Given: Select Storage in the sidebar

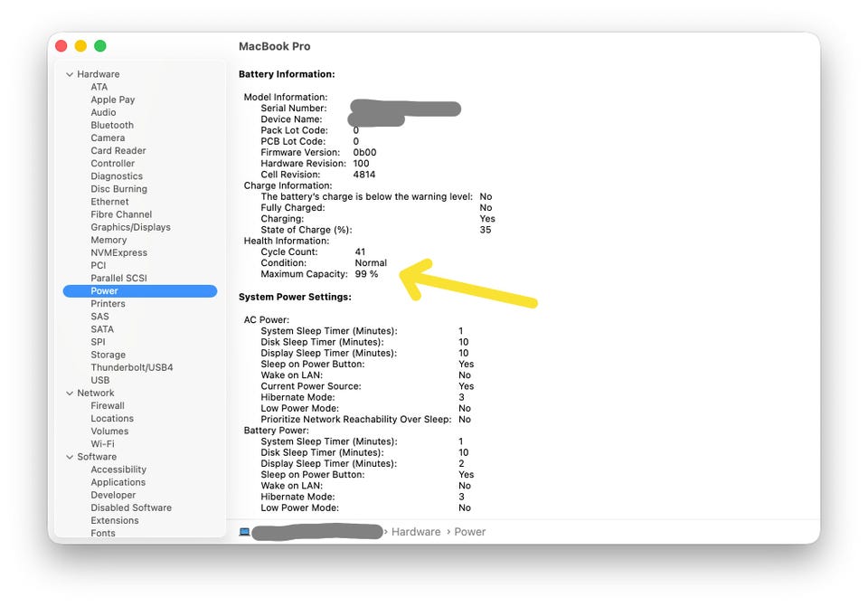Looking at the screenshot, I should 108,355.
